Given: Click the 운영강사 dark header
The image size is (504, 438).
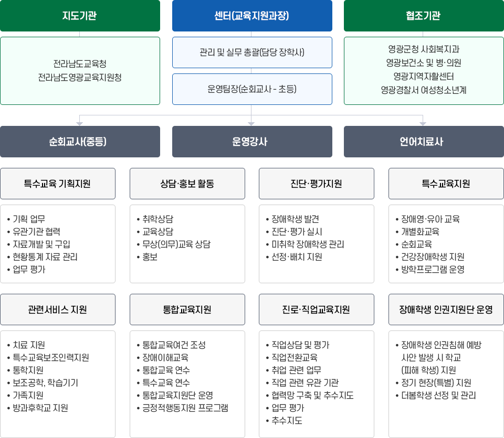Looking at the screenshot, I should click(251, 141).
